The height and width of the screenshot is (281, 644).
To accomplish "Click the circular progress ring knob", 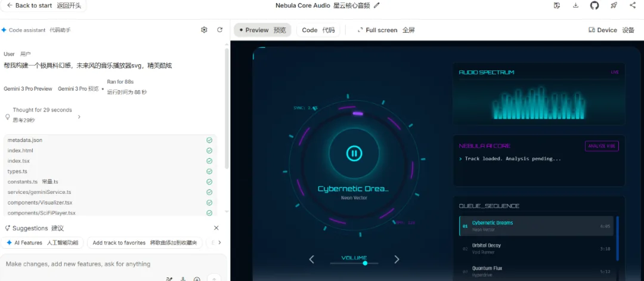I will (358, 113).
